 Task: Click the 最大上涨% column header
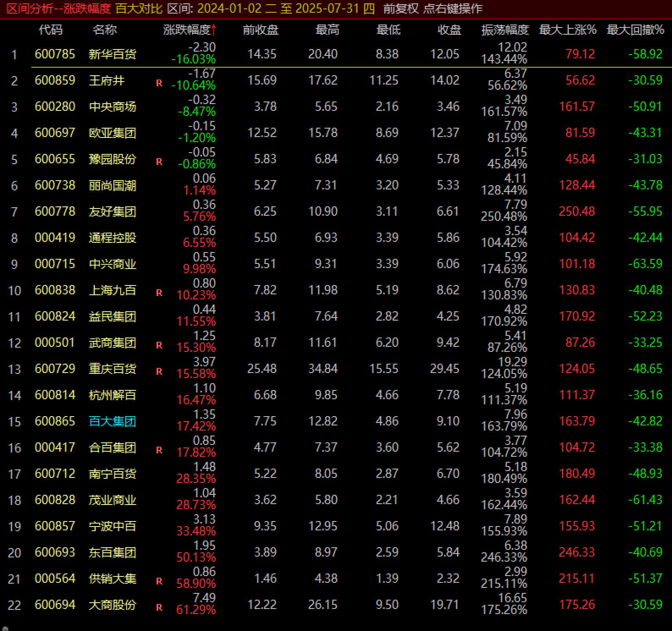567,30
